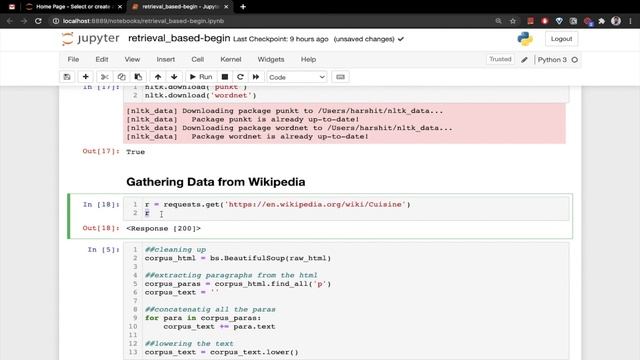640x360 pixels.
Task: Reload the browser page
Action: point(38,21)
